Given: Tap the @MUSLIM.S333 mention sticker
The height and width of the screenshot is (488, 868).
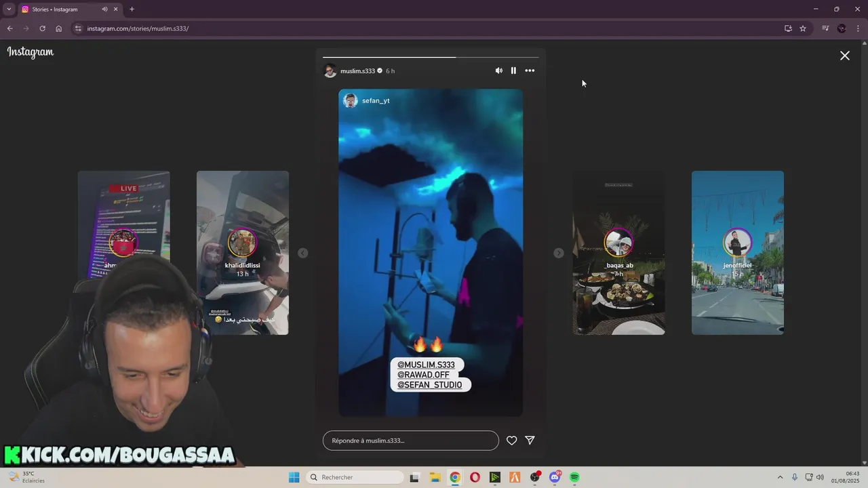Looking at the screenshot, I should coord(426,365).
